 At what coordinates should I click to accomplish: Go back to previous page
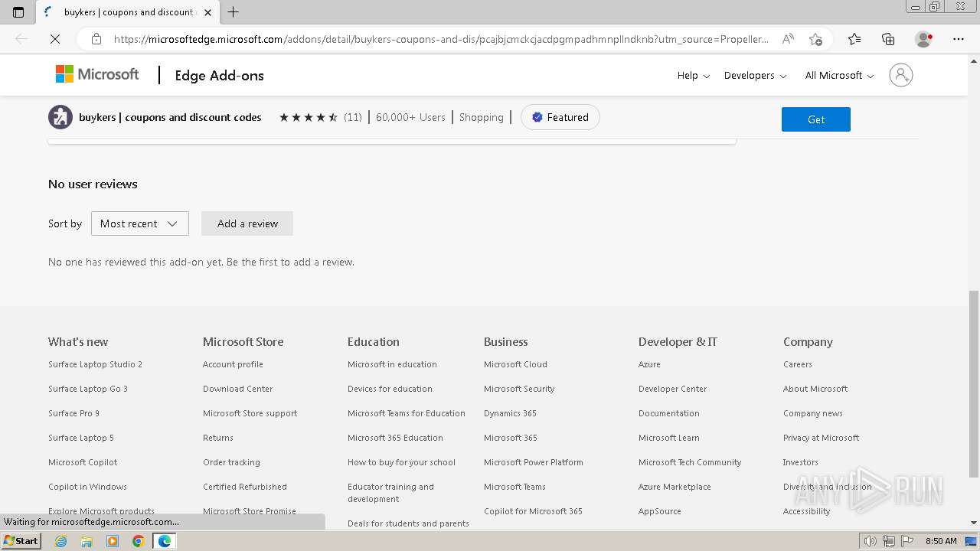[x=21, y=39]
